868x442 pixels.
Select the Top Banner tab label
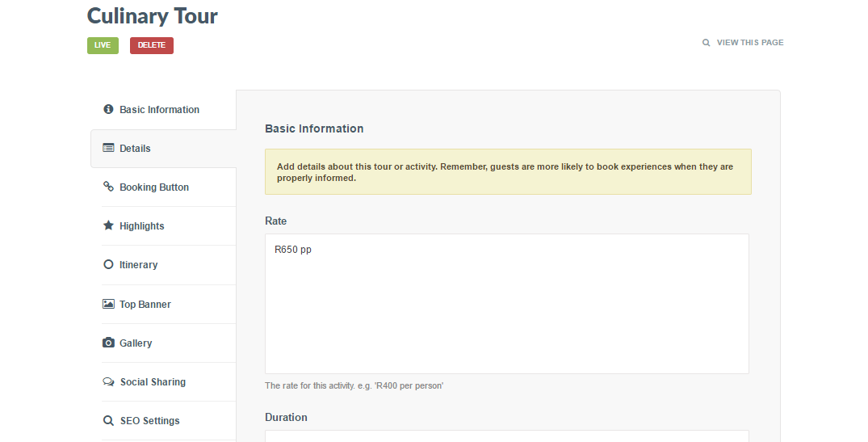coord(145,305)
